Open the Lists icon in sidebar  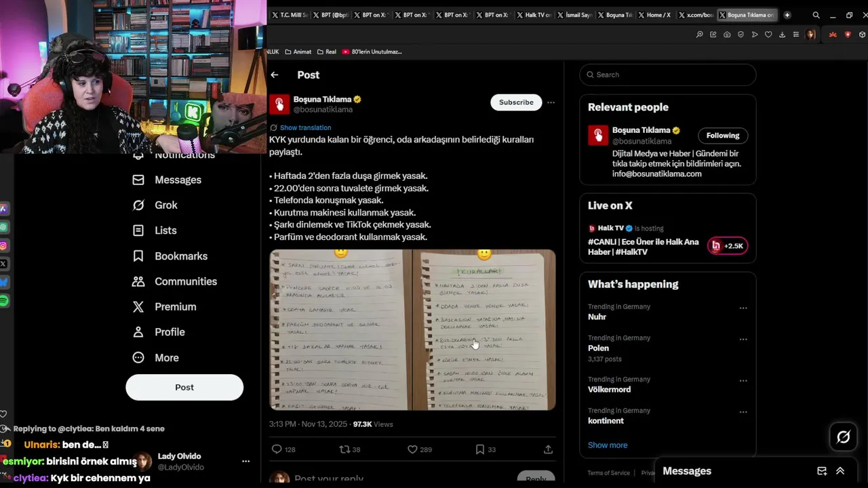pyautogui.click(x=138, y=230)
